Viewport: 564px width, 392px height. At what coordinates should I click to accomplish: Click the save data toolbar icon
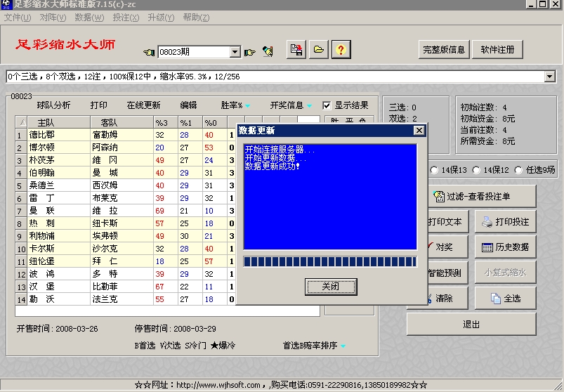pyautogui.click(x=297, y=50)
